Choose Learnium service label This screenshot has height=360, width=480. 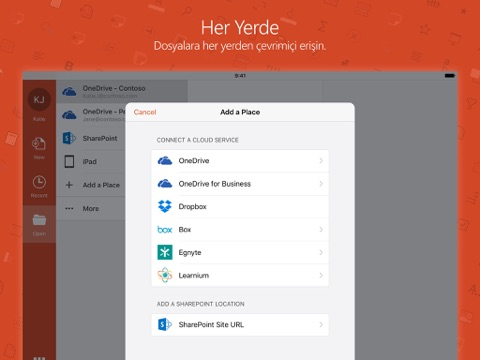194,275
